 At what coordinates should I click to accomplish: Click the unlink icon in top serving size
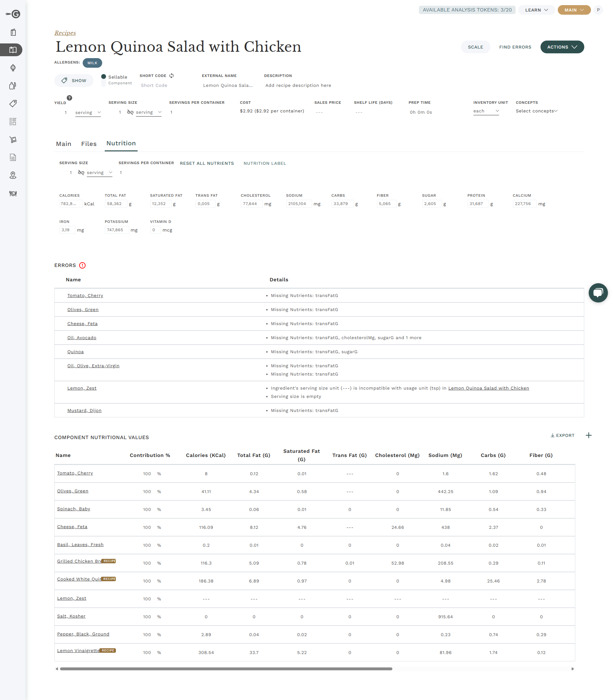click(x=130, y=112)
